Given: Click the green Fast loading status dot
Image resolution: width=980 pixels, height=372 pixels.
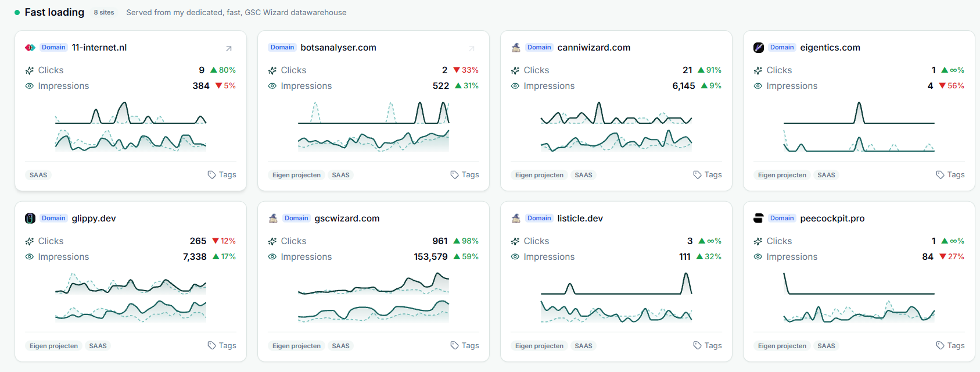Looking at the screenshot, I should coord(17,12).
